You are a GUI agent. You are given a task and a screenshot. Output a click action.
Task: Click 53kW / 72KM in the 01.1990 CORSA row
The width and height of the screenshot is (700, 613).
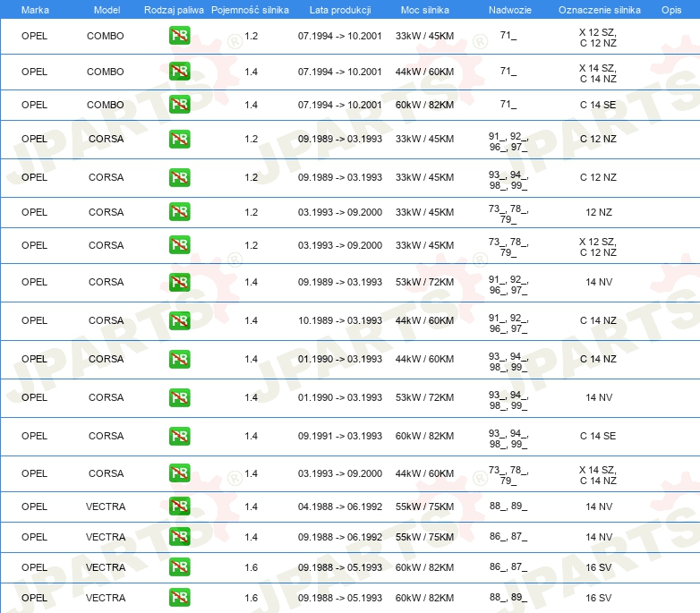click(x=424, y=397)
